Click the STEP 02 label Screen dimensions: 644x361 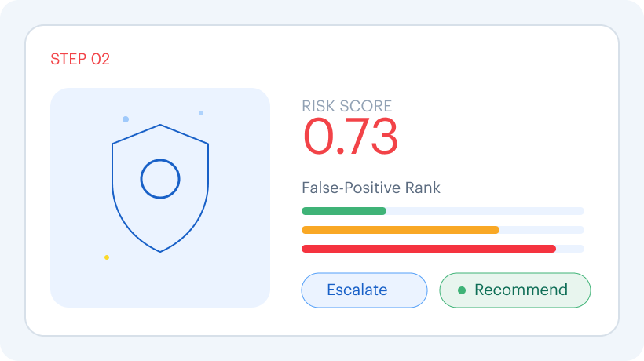(x=80, y=59)
